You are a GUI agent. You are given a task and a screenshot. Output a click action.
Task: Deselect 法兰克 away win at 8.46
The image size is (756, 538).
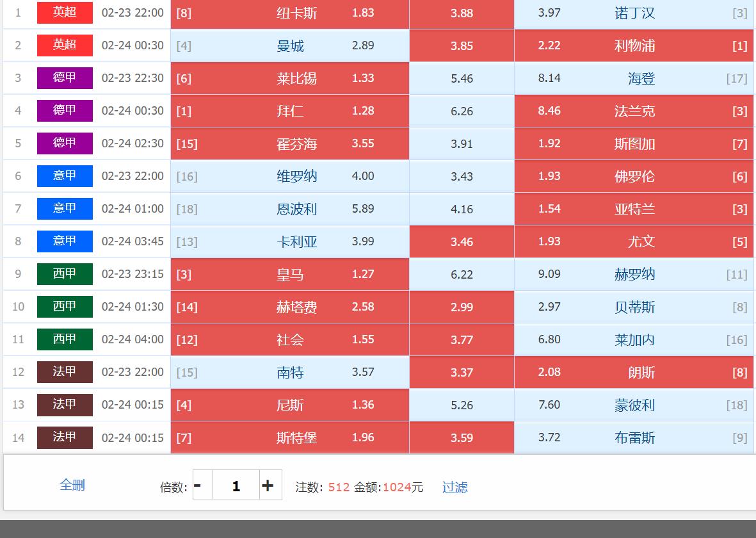[634, 111]
